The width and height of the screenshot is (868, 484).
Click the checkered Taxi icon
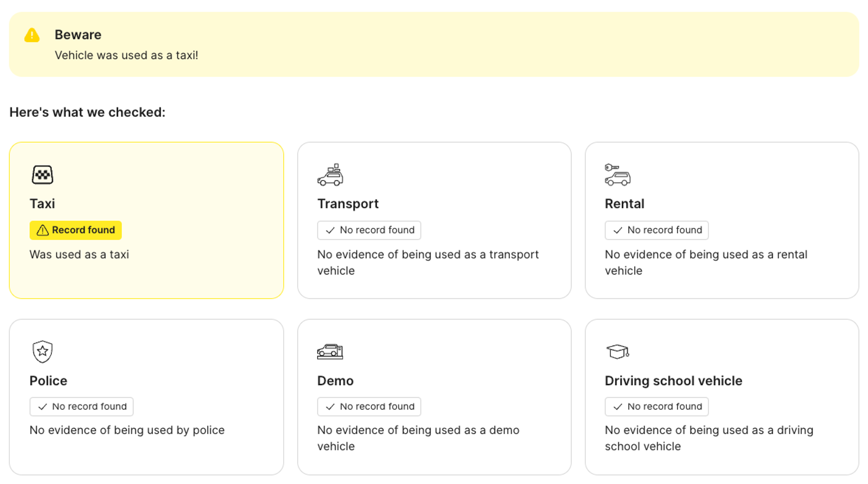[42, 175]
